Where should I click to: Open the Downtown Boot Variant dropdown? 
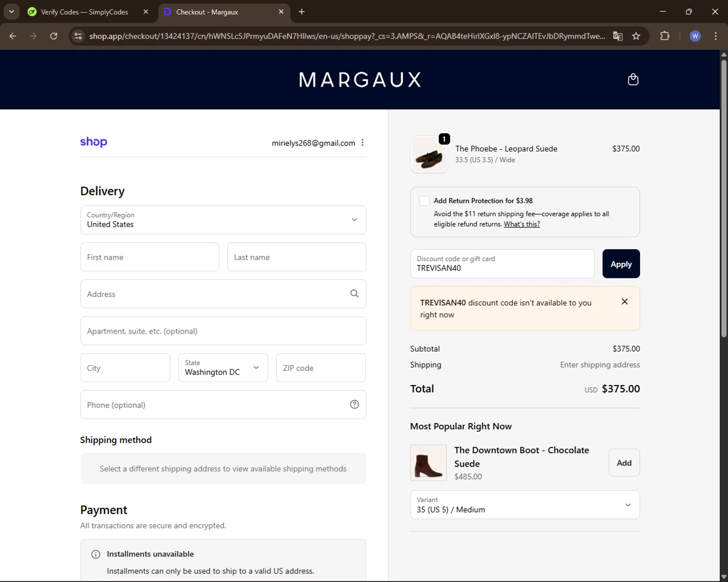coord(525,504)
